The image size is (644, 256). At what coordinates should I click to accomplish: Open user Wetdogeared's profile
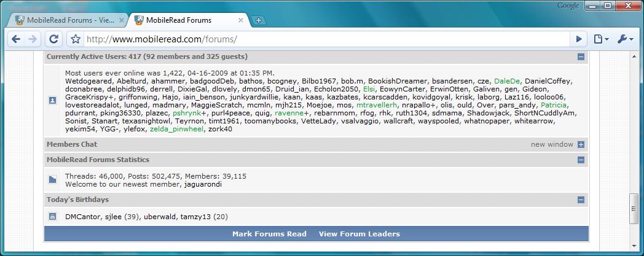coord(88,81)
